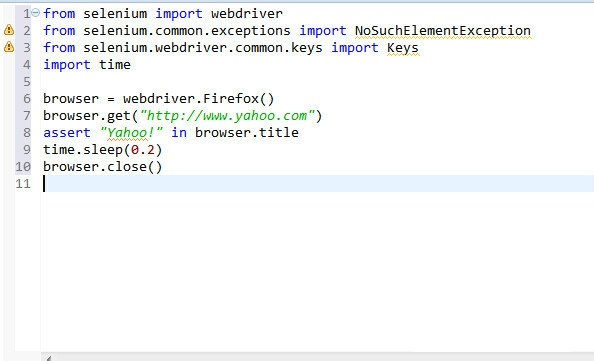Click browser.title on line 8
The width and height of the screenshot is (594, 361).
tap(247, 133)
